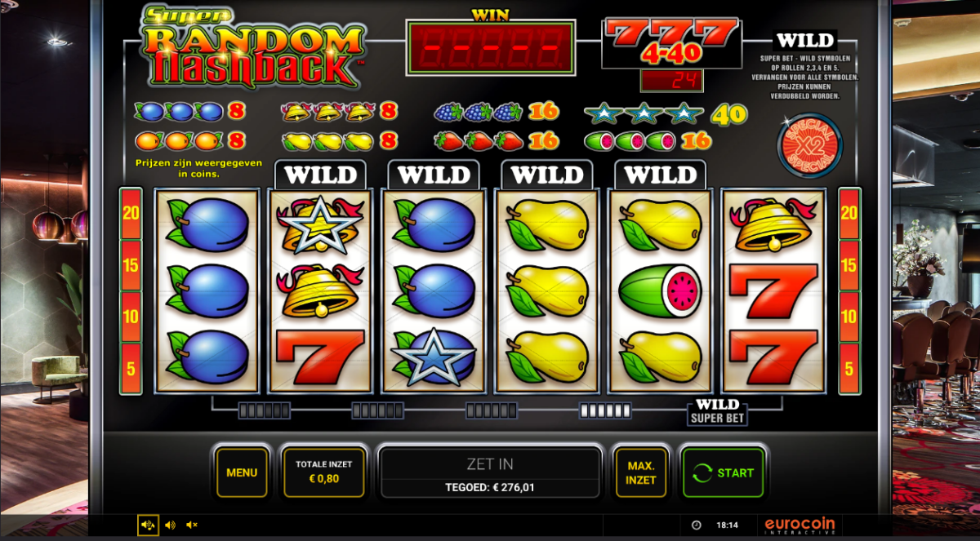Click the star-bell symbol on second reel

[x=320, y=224]
